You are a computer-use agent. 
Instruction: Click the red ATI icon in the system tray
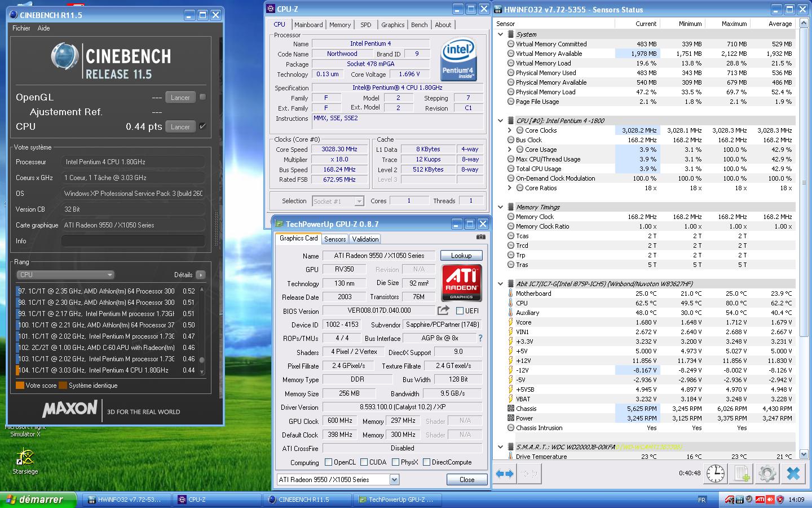[760, 500]
